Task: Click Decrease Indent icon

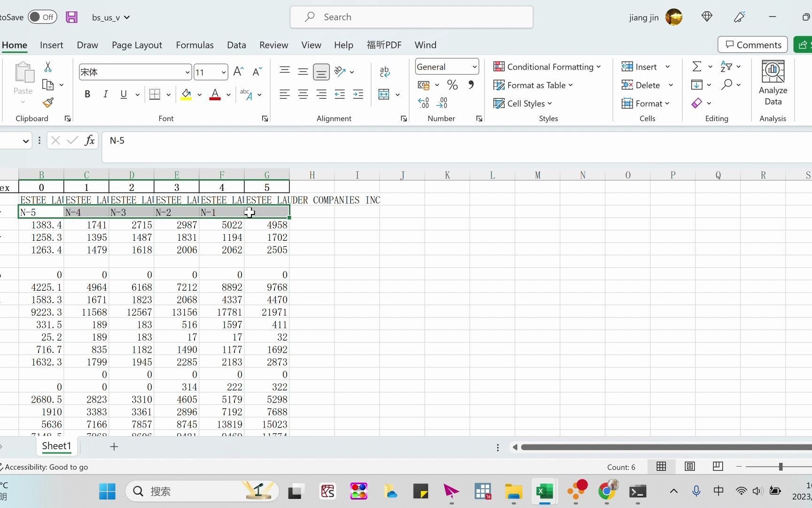Action: (x=340, y=94)
